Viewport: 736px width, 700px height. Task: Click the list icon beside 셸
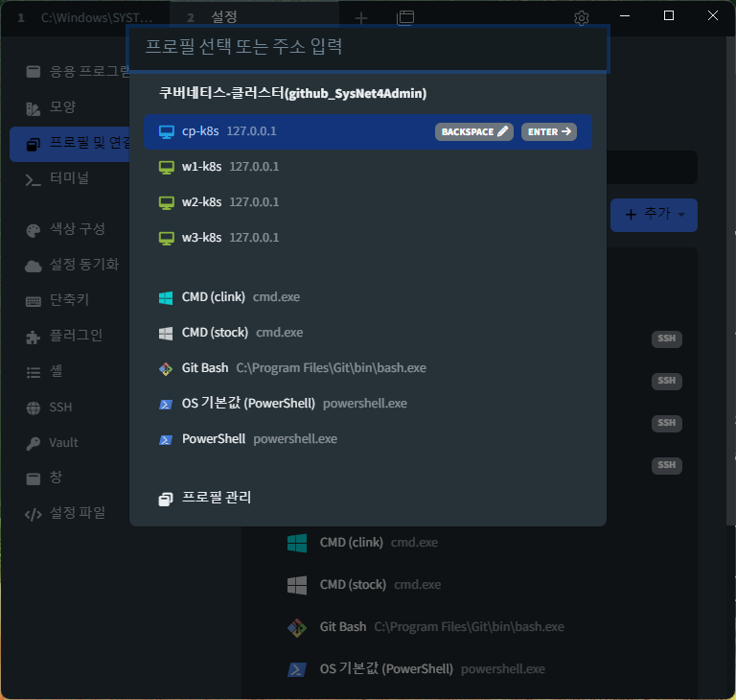[x=33, y=373]
